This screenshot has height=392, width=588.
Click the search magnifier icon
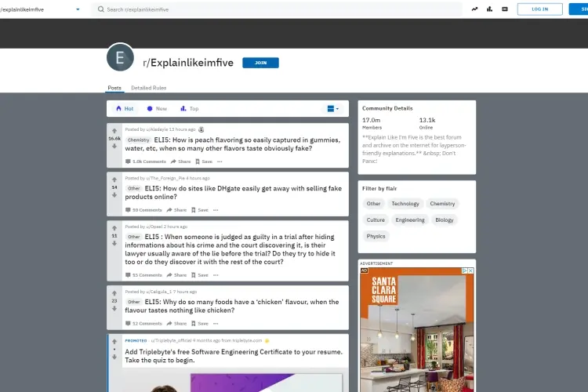pyautogui.click(x=100, y=9)
